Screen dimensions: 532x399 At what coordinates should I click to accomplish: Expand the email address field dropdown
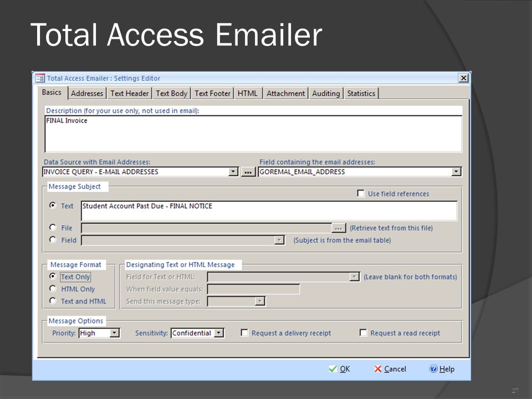pyautogui.click(x=456, y=172)
